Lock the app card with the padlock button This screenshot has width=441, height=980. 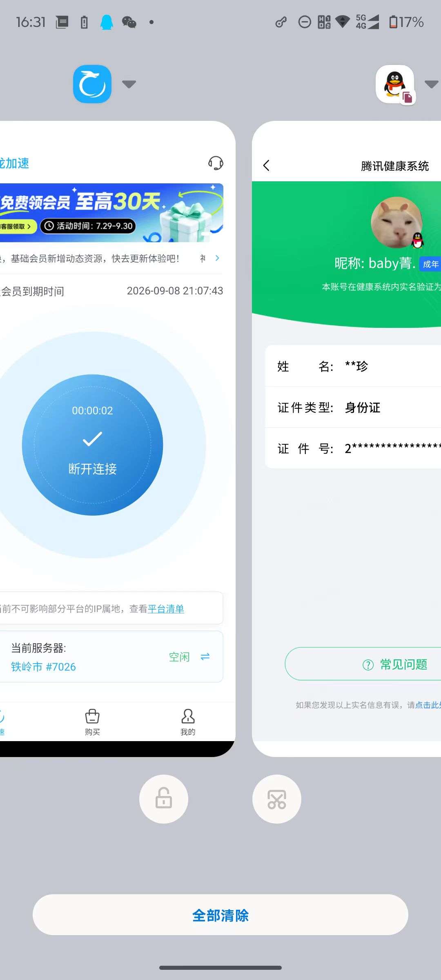click(x=164, y=799)
